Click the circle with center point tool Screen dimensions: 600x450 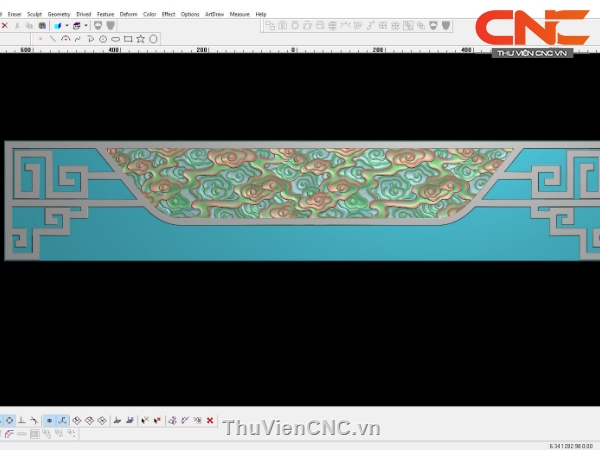point(103,39)
